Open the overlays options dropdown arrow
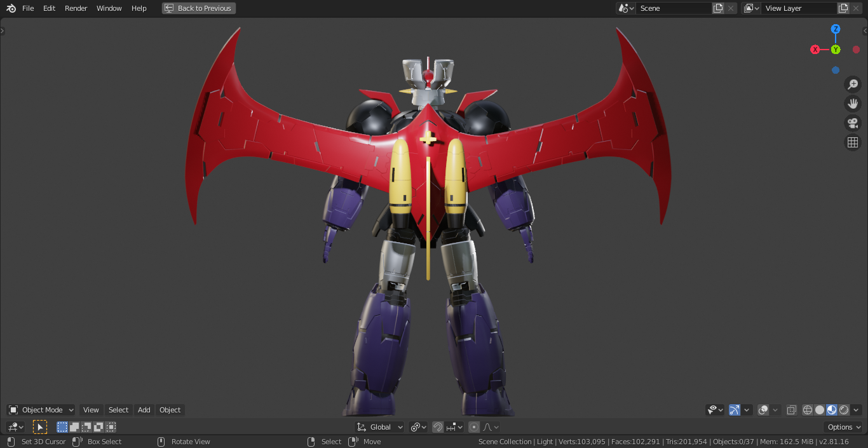The image size is (868, 448). coord(776,410)
